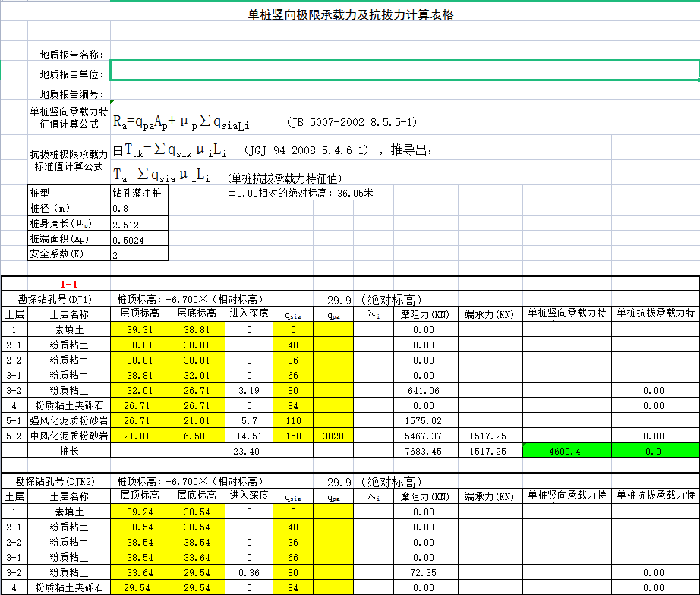Click the total friction value 7683.45
This screenshot has height=595, width=700.
pos(425,451)
